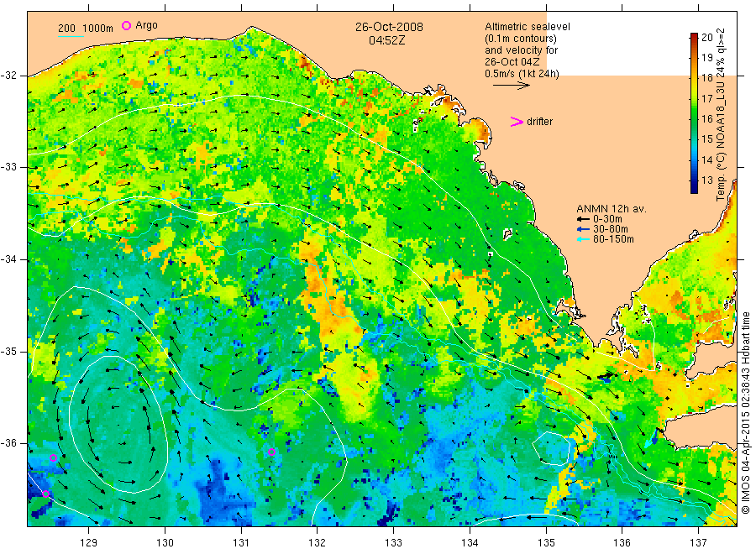Viewport: 756px width, 554px height.
Task: Click the longitude axis label "131"
Action: click(x=241, y=543)
